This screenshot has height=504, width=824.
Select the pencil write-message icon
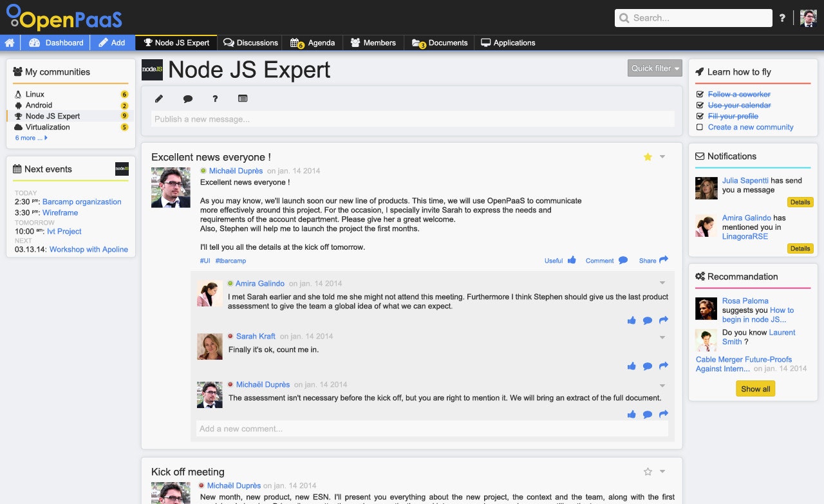(x=159, y=98)
